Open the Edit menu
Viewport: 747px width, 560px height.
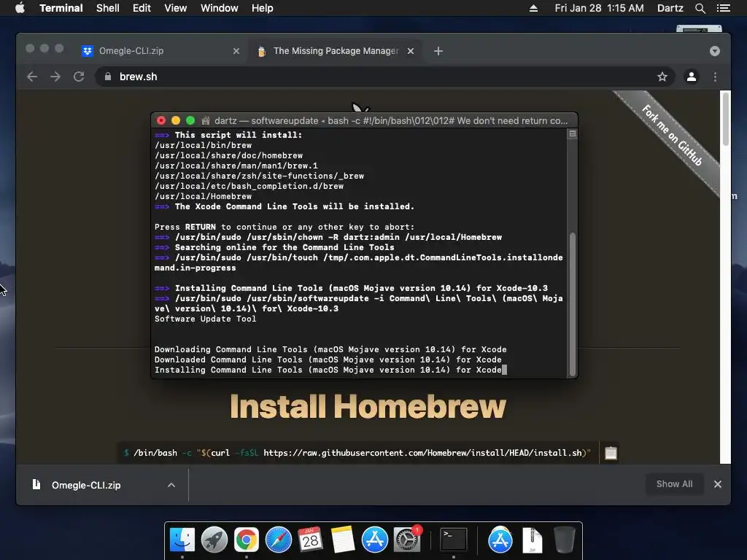pyautogui.click(x=142, y=8)
